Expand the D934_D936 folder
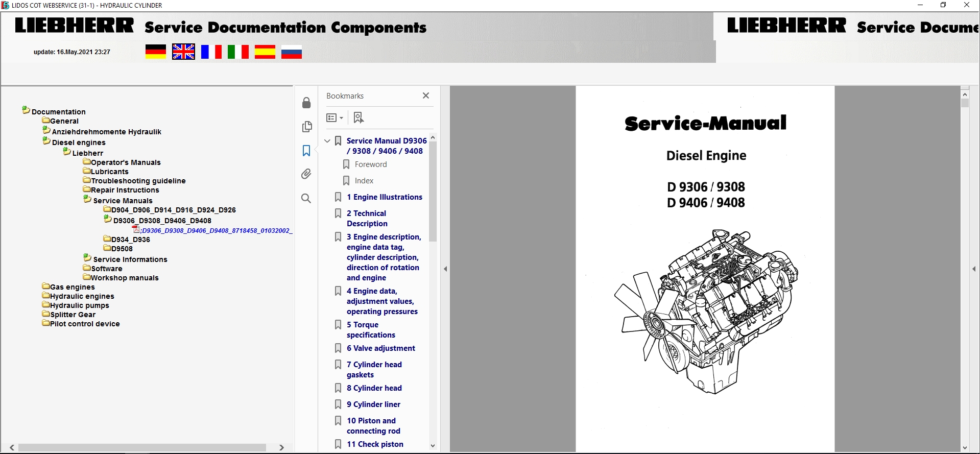Image resolution: width=980 pixels, height=454 pixels. (x=107, y=239)
